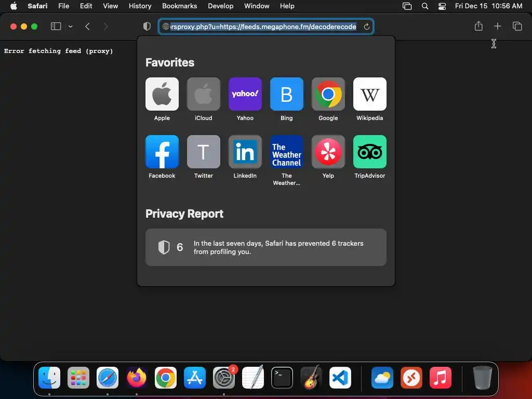
Task: Open the Trash in the Dock
Action: point(482,378)
